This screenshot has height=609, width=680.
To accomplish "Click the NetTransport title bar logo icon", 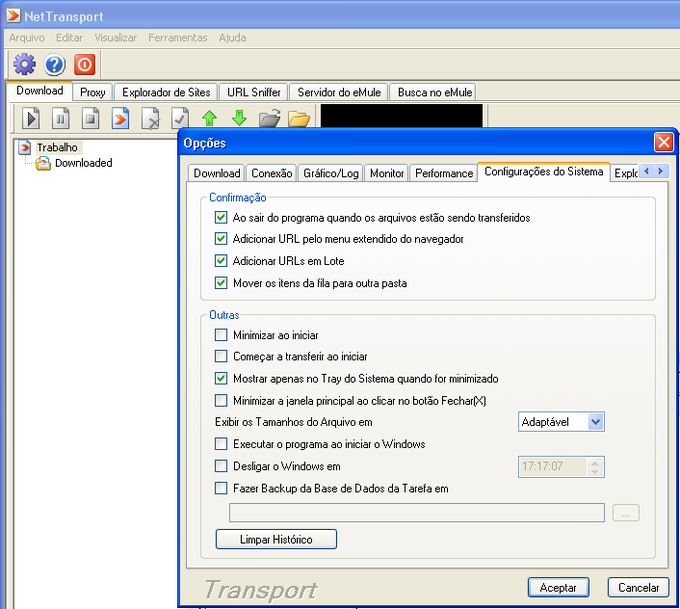I will coord(13,16).
